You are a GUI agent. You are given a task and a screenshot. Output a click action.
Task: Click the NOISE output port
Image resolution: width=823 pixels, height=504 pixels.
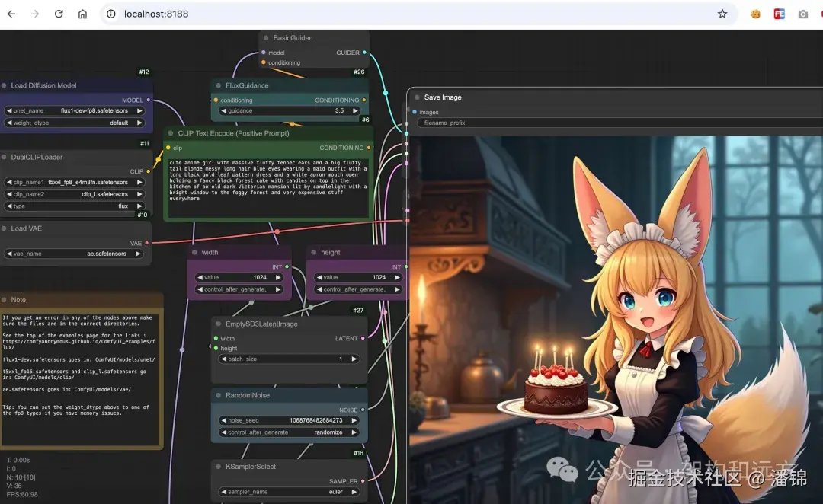[363, 410]
